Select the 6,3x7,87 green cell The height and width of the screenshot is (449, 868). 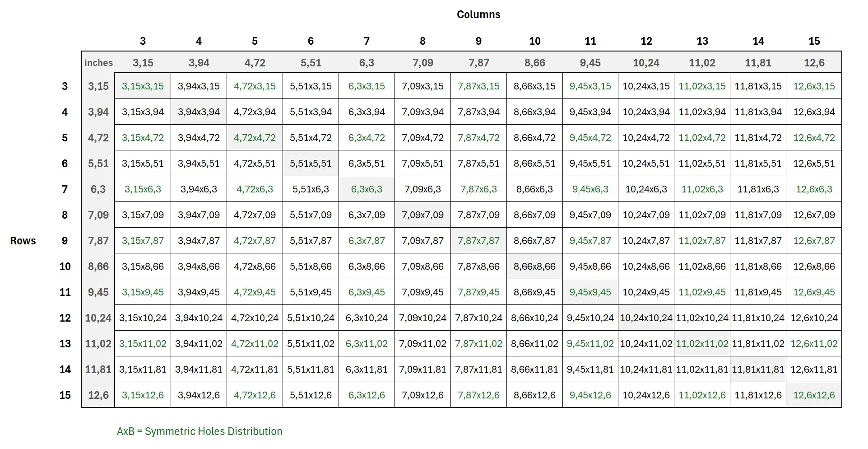pyautogui.click(x=367, y=240)
